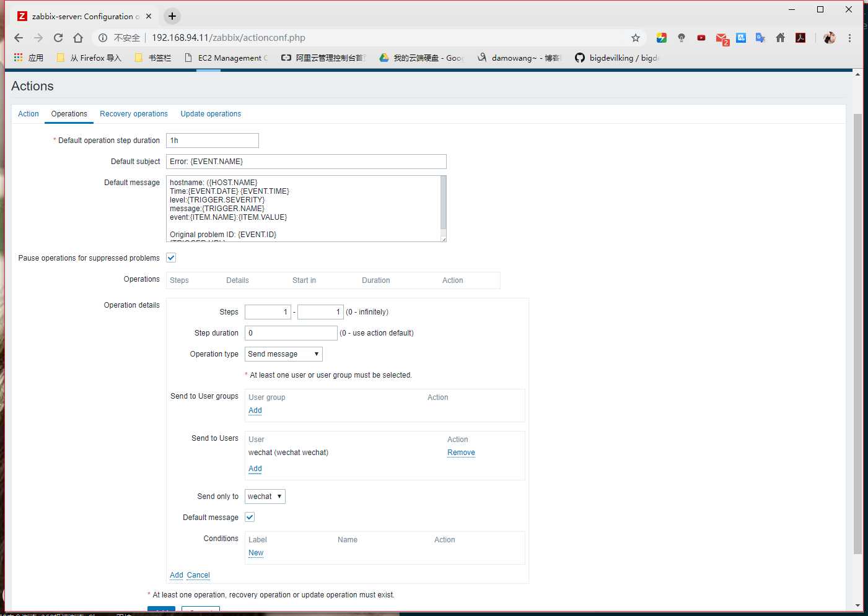Open the 'Firefox 导入' bookmarks folder
Viewport: 868px width, 616px height.
point(89,58)
